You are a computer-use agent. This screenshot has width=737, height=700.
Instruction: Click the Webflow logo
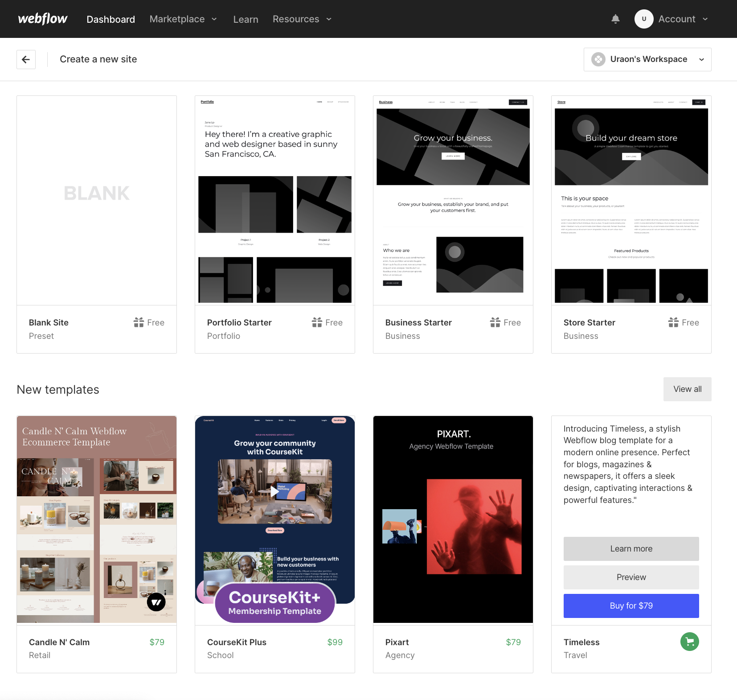coord(43,19)
